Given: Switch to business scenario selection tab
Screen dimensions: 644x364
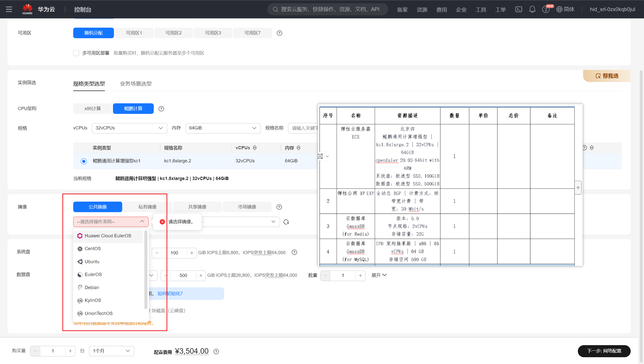Looking at the screenshot, I should pos(136,84).
